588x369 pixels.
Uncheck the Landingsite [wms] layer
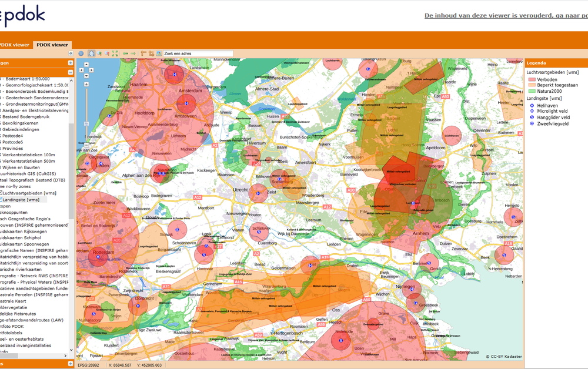tap(1, 200)
